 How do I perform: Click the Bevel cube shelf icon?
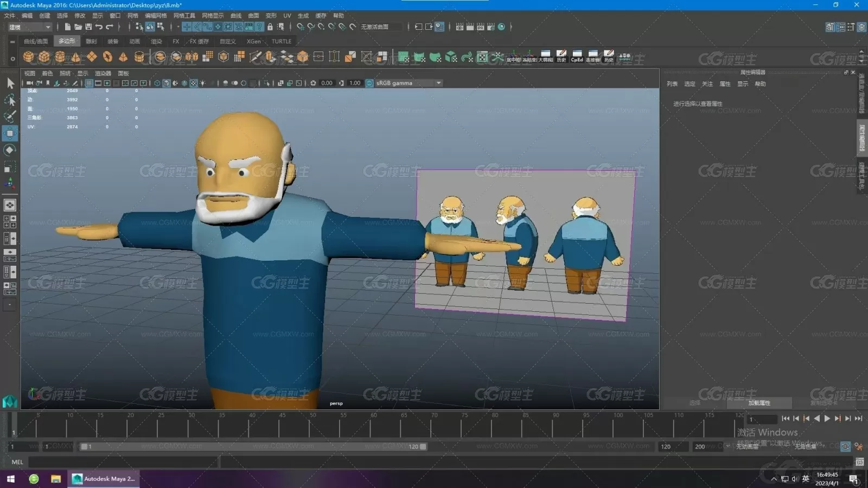(x=303, y=56)
